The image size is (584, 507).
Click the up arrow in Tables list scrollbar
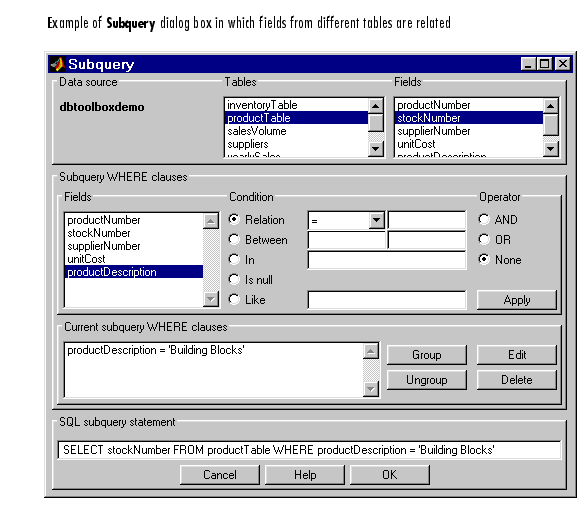(x=376, y=106)
